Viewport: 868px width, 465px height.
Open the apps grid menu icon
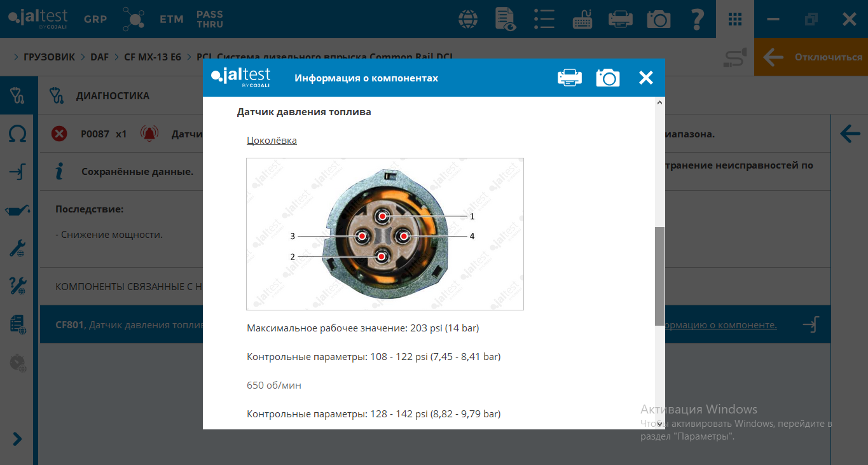point(735,19)
